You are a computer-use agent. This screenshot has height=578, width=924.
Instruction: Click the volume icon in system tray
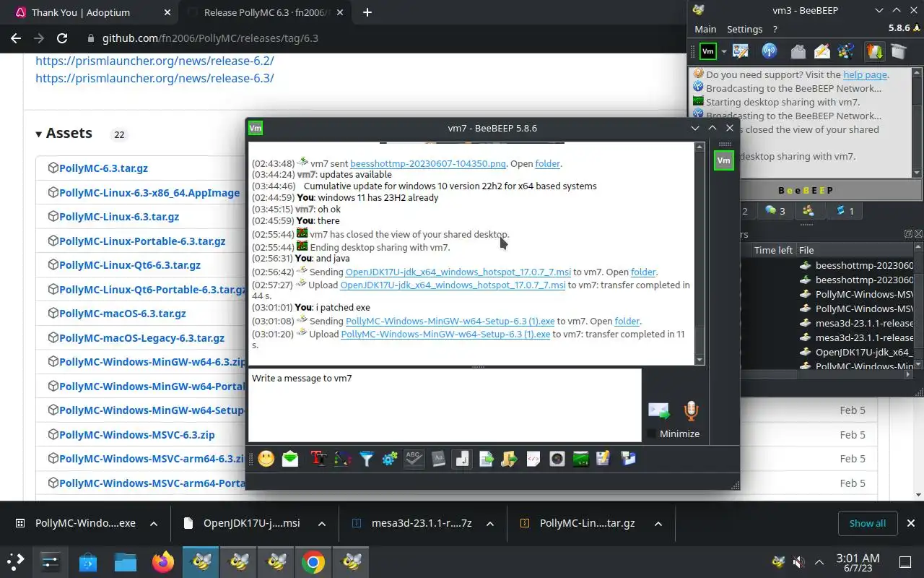point(799,561)
